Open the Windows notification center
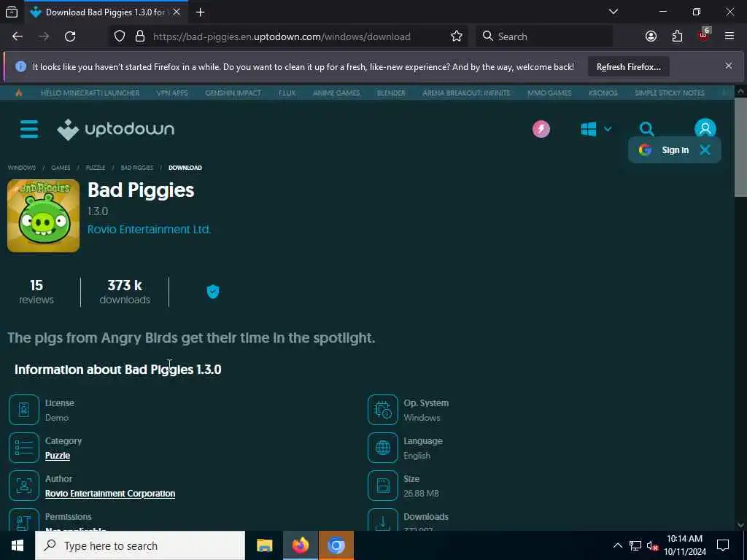 pos(723,545)
